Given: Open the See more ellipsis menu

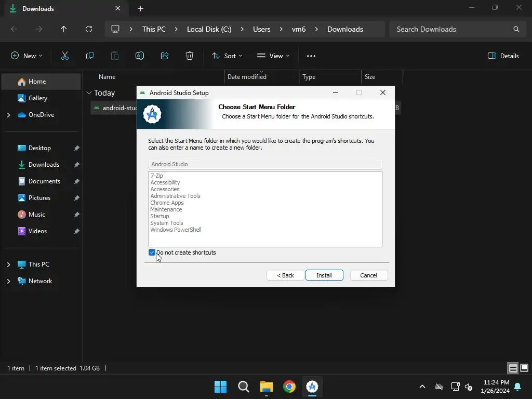Looking at the screenshot, I should pyautogui.click(x=311, y=56).
